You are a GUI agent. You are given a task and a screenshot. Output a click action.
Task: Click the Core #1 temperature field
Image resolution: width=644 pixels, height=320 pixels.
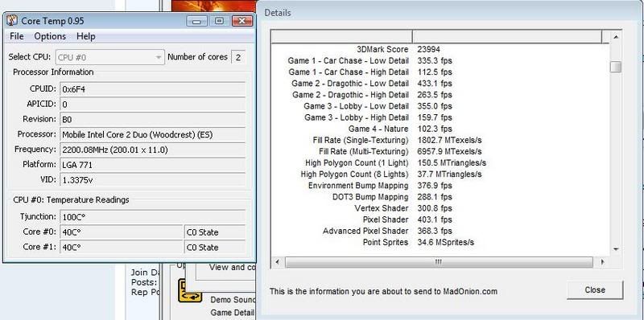pos(122,247)
